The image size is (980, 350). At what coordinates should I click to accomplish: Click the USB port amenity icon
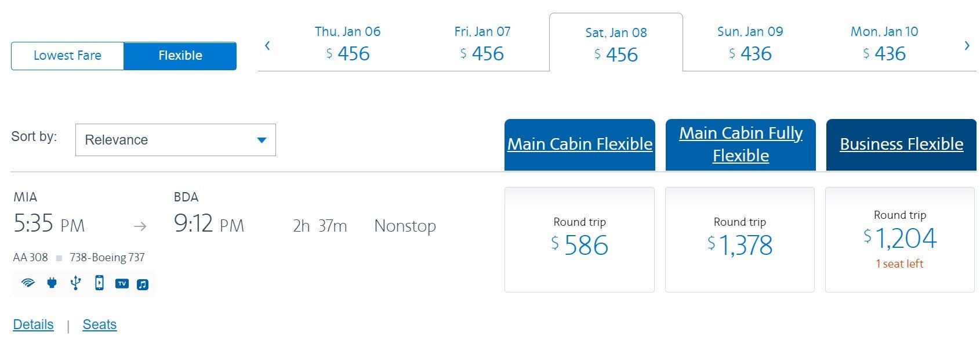[x=75, y=283]
